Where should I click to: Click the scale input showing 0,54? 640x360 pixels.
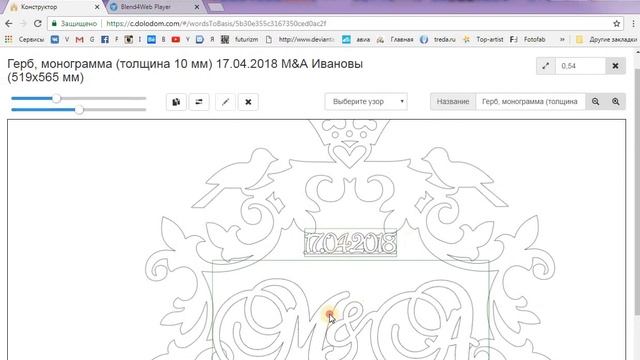[580, 66]
